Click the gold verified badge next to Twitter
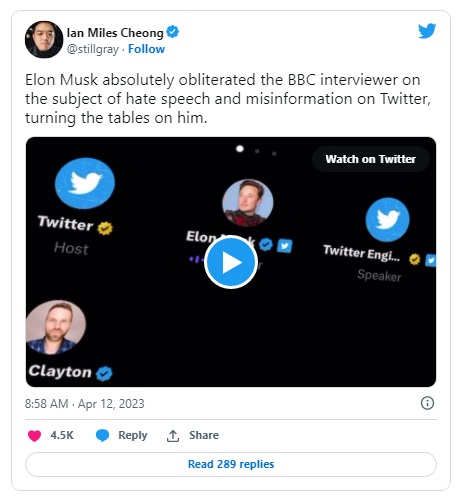The image size is (459, 500). tap(105, 228)
